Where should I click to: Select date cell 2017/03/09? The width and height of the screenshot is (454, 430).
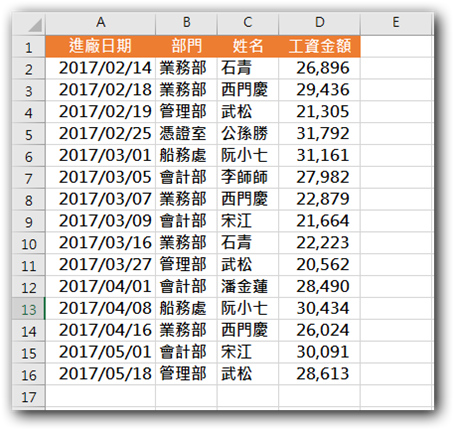pyautogui.click(x=100, y=221)
